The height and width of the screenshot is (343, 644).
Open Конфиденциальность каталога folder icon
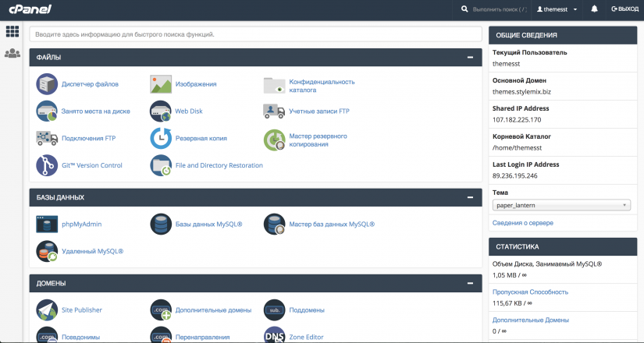tap(274, 85)
